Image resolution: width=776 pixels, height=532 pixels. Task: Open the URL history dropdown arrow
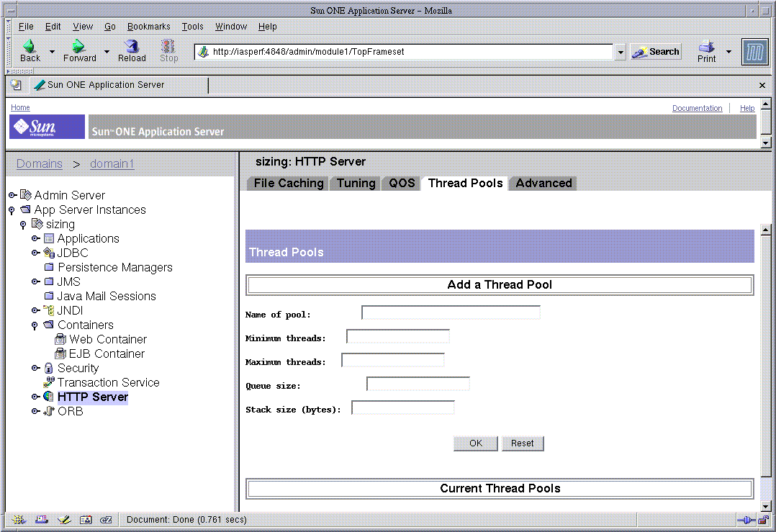pos(620,52)
